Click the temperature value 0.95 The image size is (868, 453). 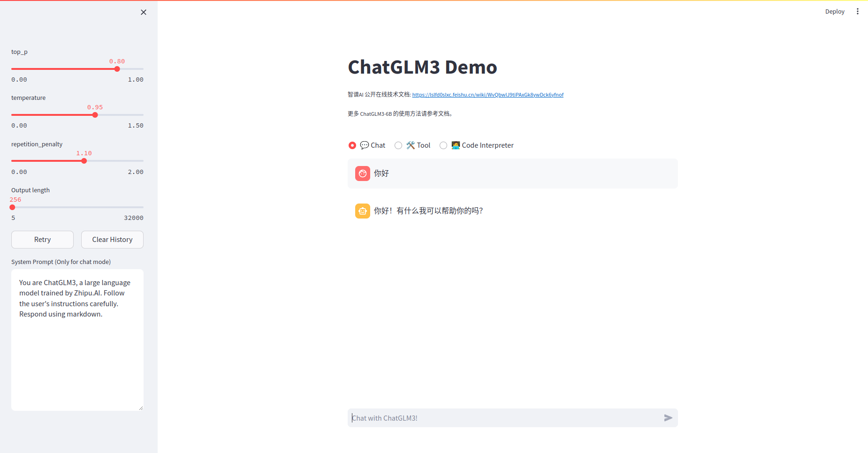coord(95,107)
